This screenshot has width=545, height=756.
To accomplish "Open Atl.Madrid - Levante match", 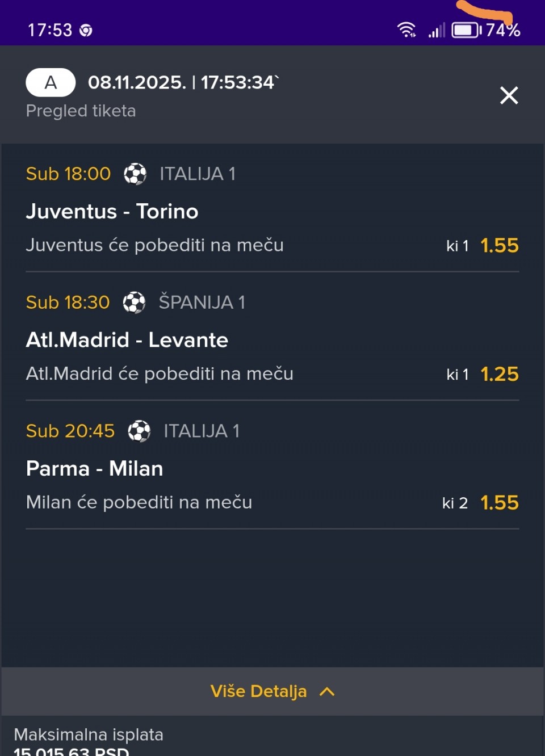I will point(127,340).
